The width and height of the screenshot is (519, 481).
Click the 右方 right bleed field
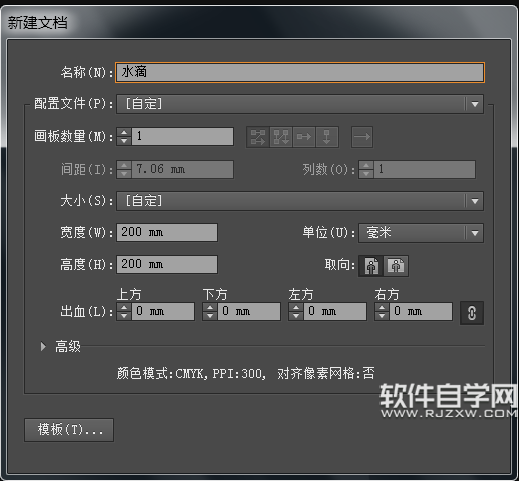pyautogui.click(x=421, y=312)
